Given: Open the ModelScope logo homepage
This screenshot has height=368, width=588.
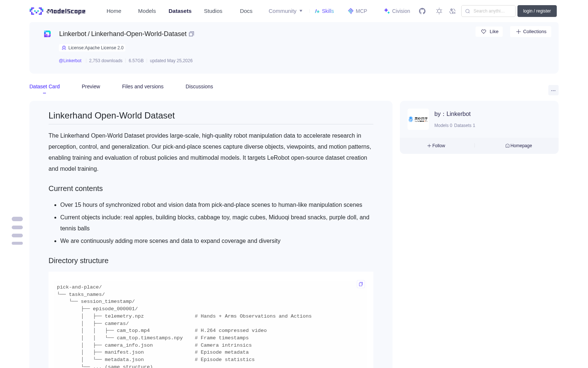Looking at the screenshot, I should coord(58,11).
